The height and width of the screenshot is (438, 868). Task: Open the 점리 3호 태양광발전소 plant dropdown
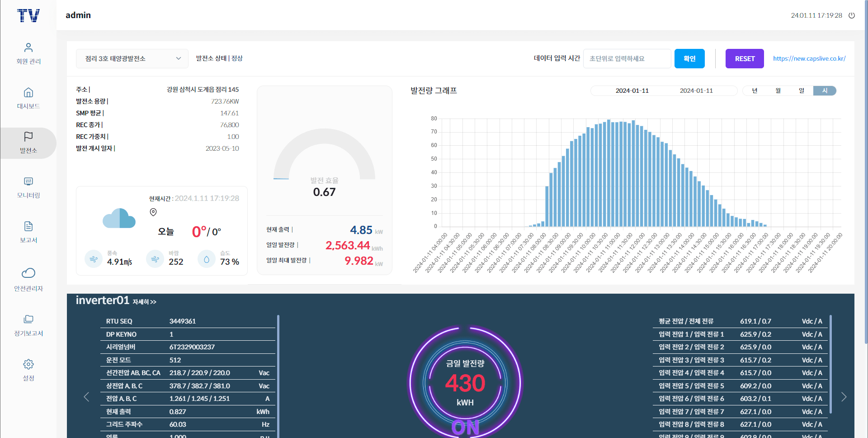(x=132, y=58)
